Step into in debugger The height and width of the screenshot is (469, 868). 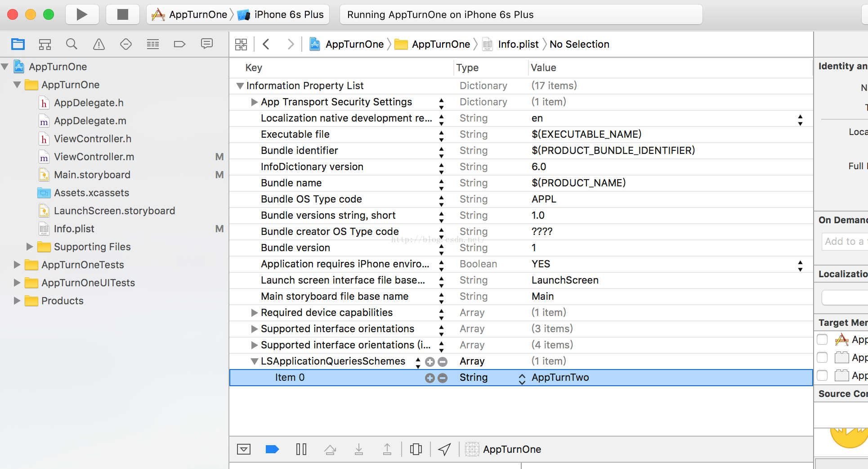point(359,449)
